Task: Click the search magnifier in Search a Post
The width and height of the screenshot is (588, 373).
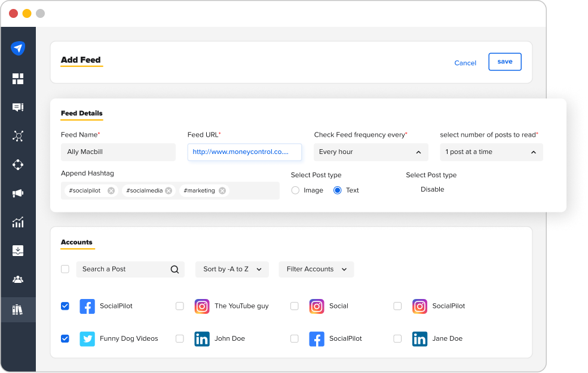Action: 174,269
